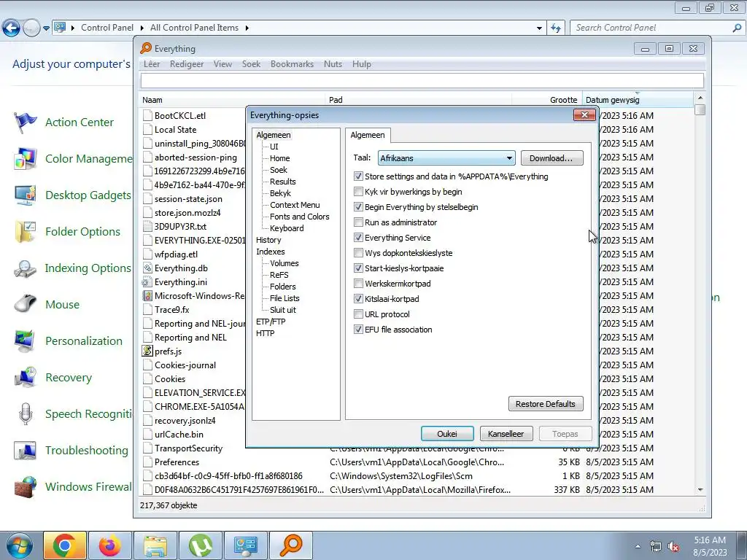Click the Windows Firewall brick icon
Screen dimensions: 747x560
pos(25,486)
